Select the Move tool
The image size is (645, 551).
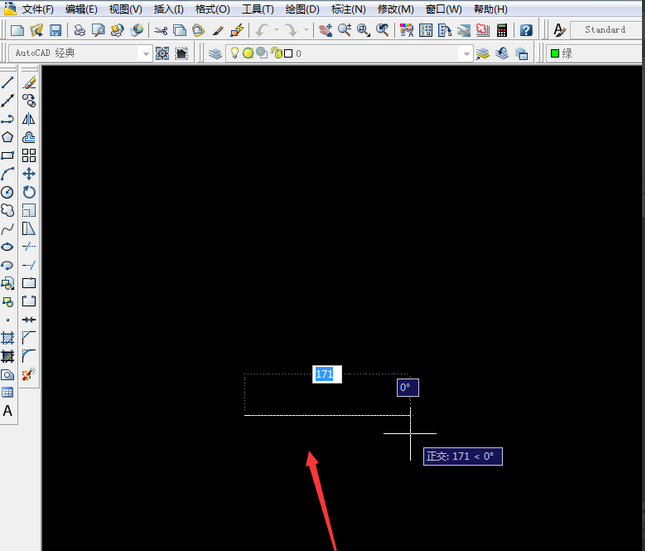tap(29, 174)
